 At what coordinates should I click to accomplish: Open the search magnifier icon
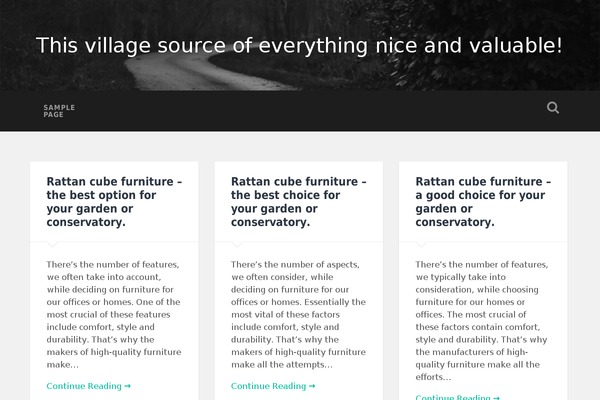click(x=553, y=108)
